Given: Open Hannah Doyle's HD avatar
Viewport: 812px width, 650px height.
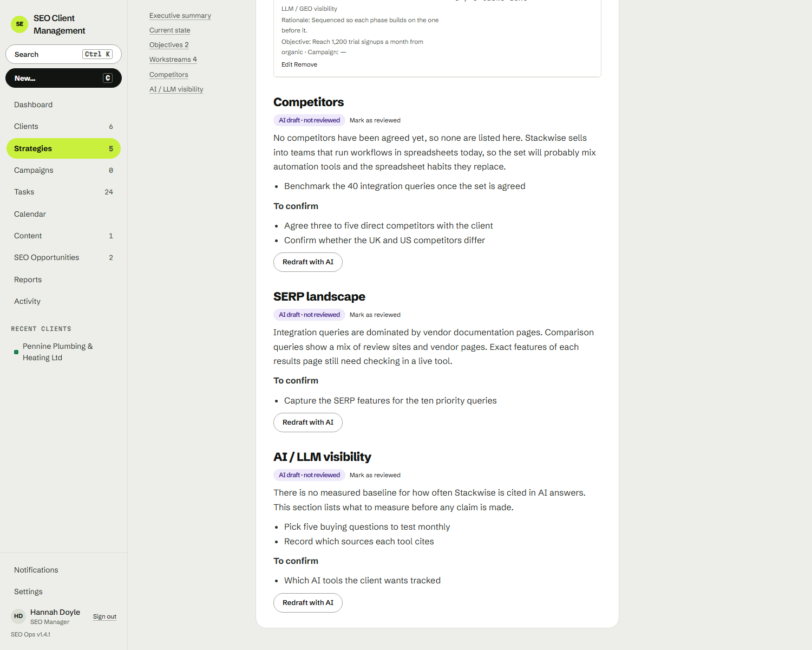Looking at the screenshot, I should (18, 616).
